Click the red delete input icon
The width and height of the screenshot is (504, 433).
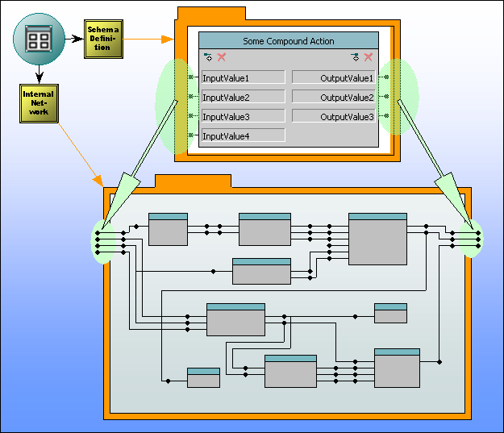[221, 57]
